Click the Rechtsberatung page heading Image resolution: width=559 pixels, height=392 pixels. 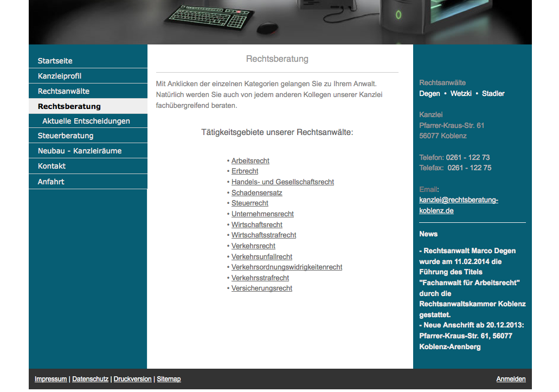[277, 59]
